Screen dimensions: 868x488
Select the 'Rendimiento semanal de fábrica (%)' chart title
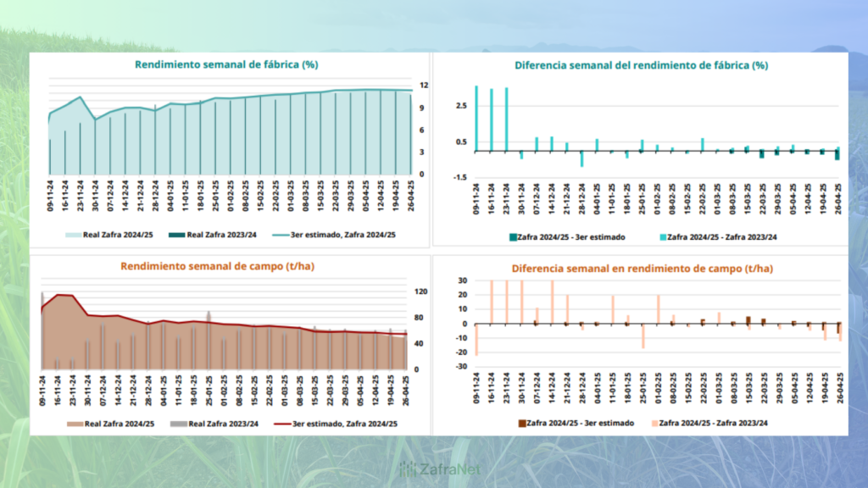226,64
